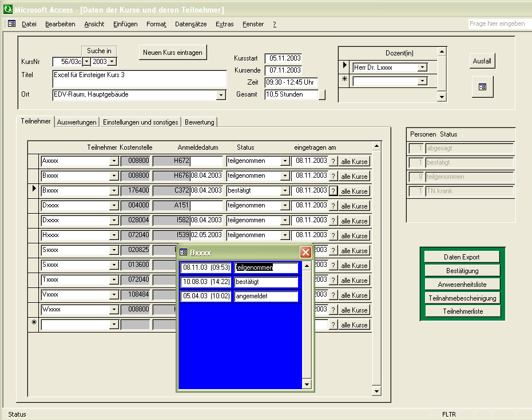Open the Ansicht menu
Image resolution: width=532 pixels, height=420 pixels.
click(94, 24)
